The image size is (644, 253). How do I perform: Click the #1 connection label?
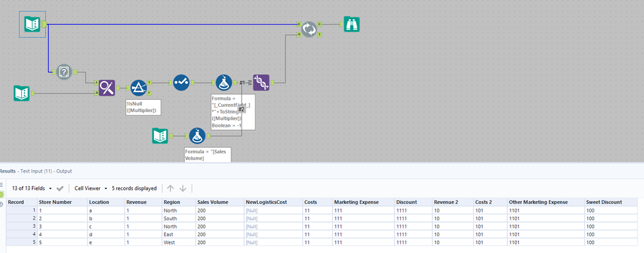click(x=242, y=82)
